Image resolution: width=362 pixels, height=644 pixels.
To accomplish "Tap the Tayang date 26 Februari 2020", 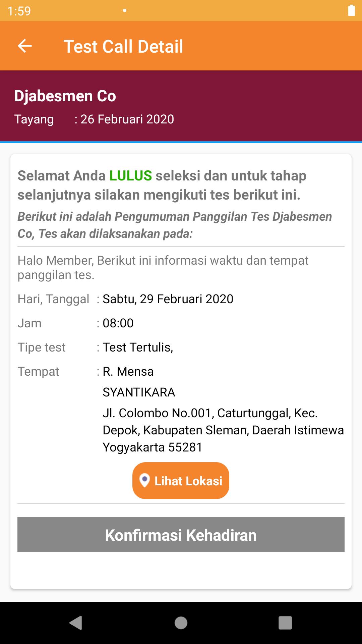I will tap(127, 119).
